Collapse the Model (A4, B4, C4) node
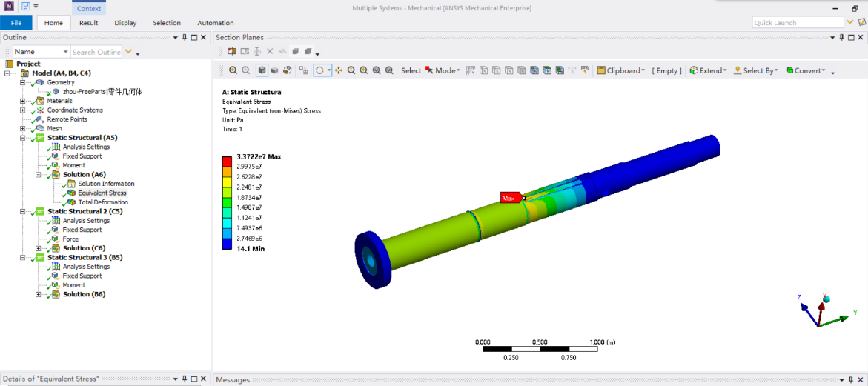This screenshot has width=868, height=386. (x=7, y=73)
